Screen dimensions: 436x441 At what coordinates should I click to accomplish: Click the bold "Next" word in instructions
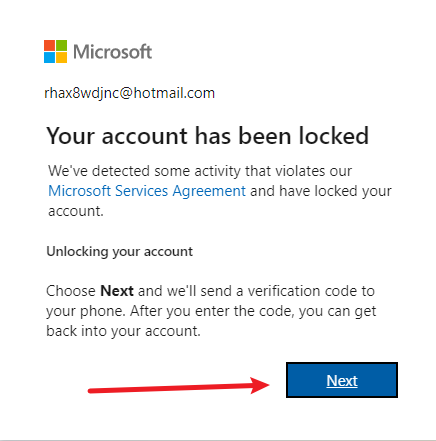117,291
